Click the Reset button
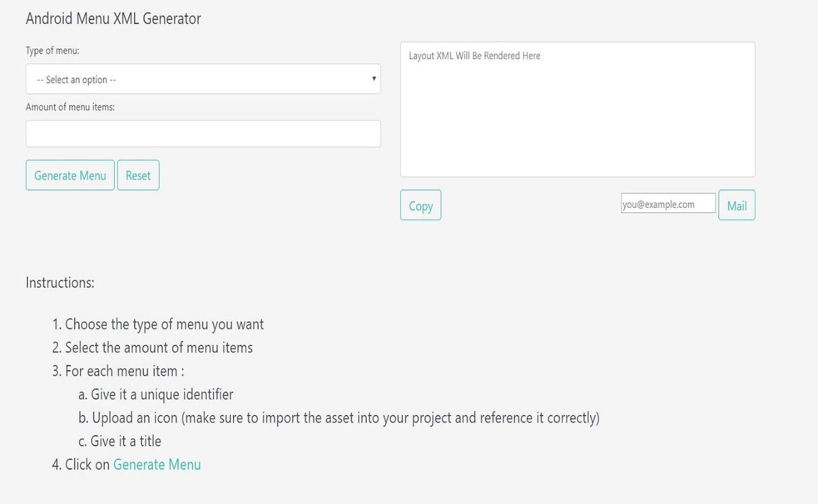This screenshot has width=818, height=504. tap(138, 175)
